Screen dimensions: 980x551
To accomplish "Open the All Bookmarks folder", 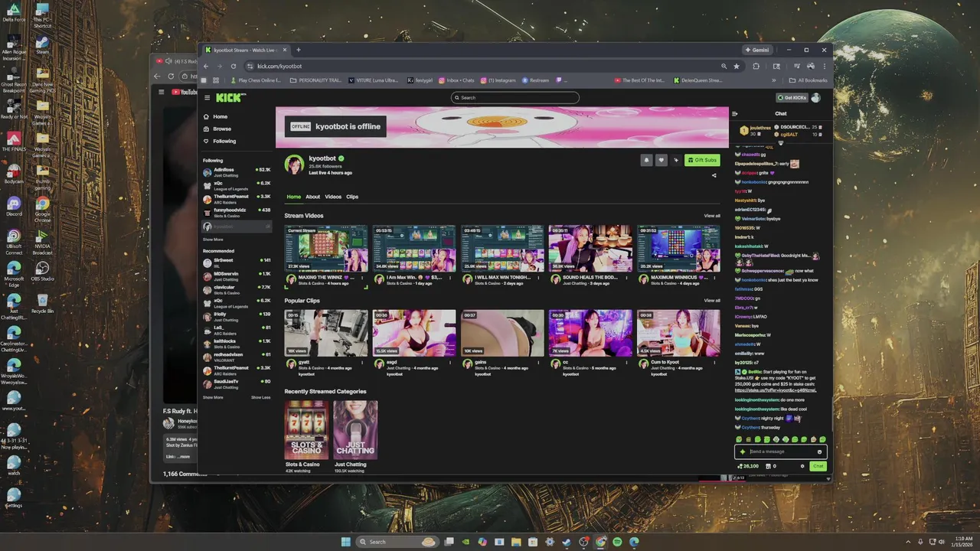I will (808, 80).
